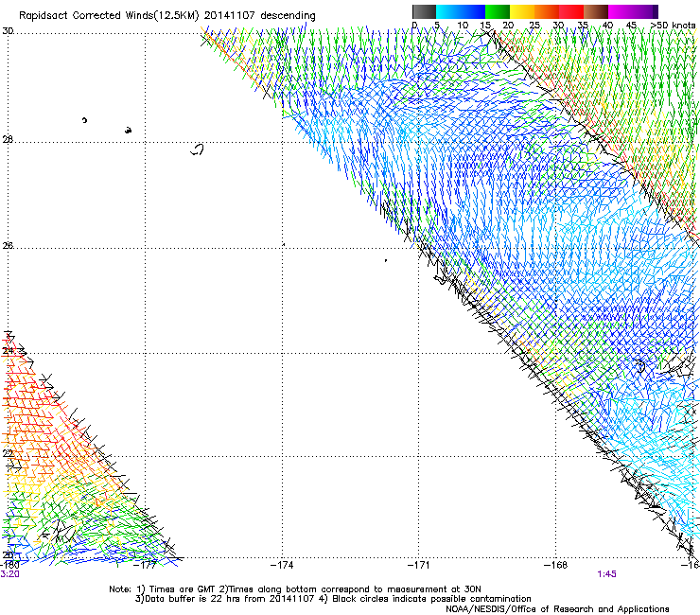Screen dimensions: 700x615
Task: Click the legend tick label '25'
Action: [534, 26]
